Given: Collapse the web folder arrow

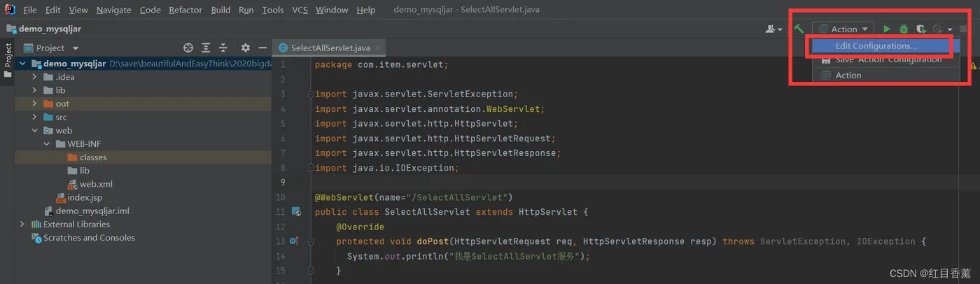Looking at the screenshot, I should click(x=35, y=130).
